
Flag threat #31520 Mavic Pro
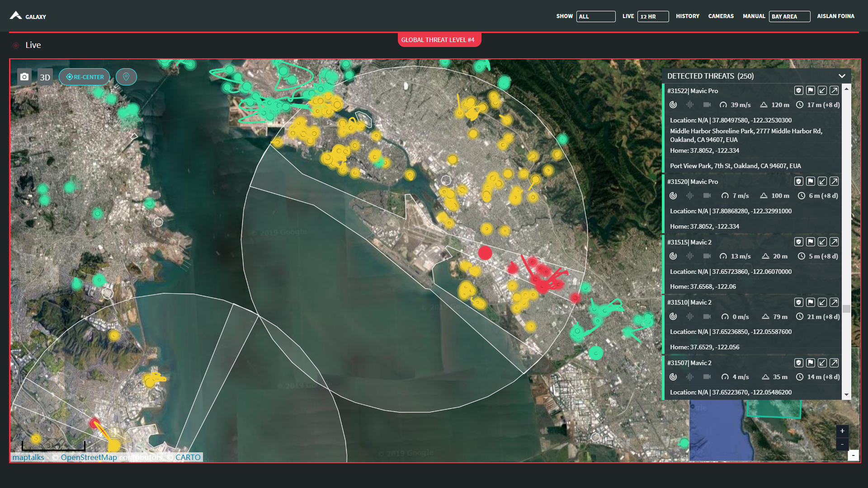click(811, 181)
